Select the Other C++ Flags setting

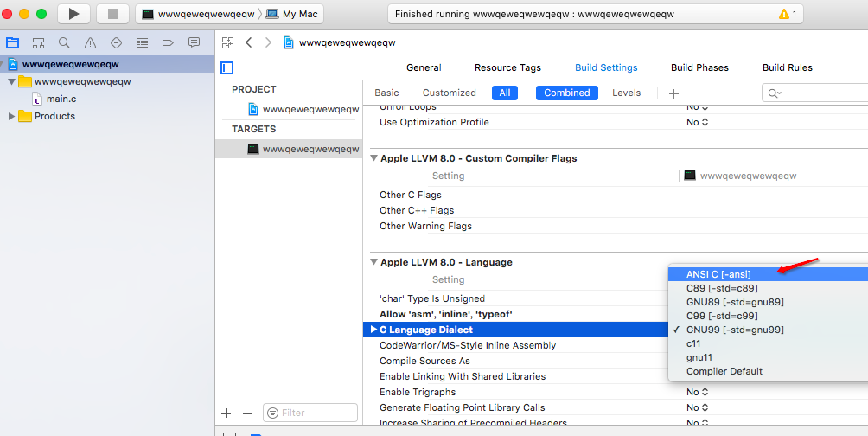417,210
